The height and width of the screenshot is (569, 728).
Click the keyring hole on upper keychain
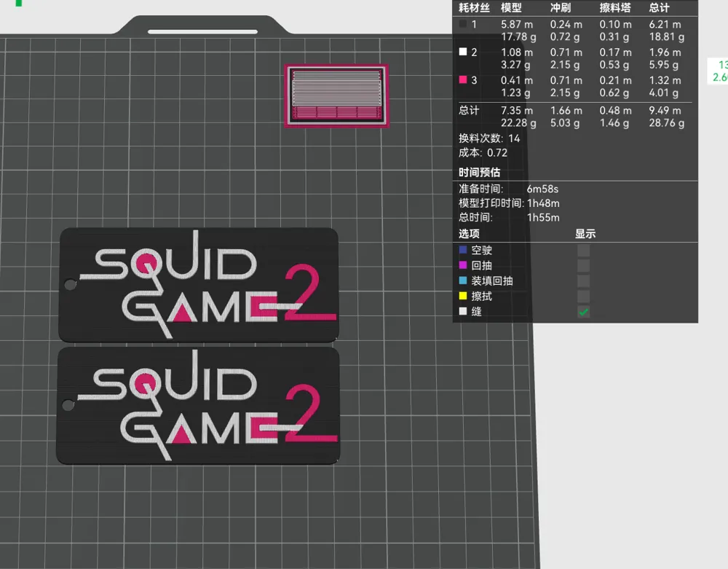pyautogui.click(x=70, y=284)
